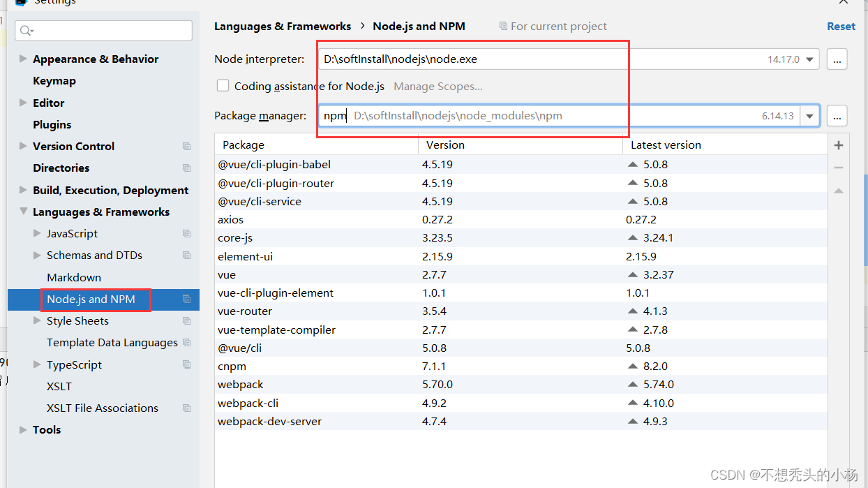Expand Appearance & Behavior settings group
The height and width of the screenshot is (488, 868).
point(23,59)
